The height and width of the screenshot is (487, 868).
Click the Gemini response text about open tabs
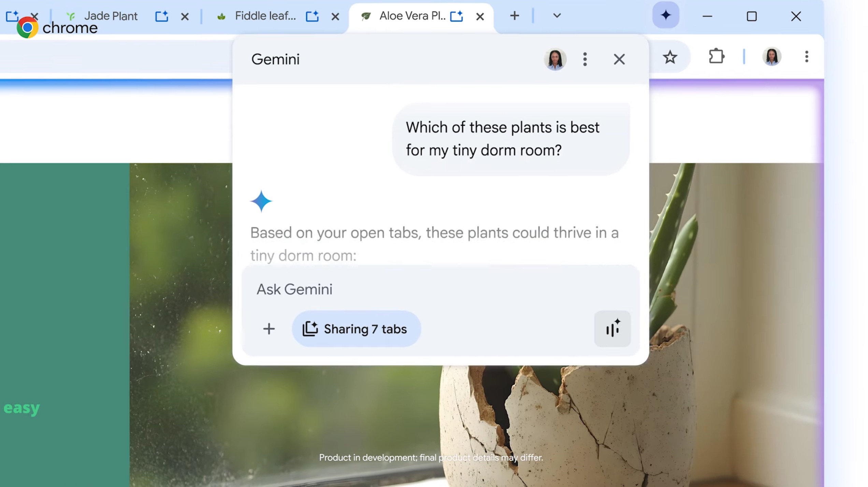434,244
